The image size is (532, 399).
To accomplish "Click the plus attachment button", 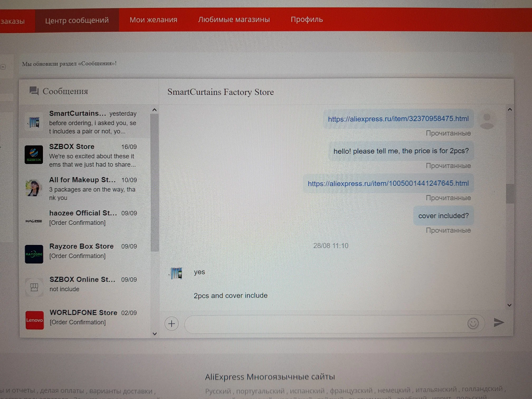I will click(172, 324).
